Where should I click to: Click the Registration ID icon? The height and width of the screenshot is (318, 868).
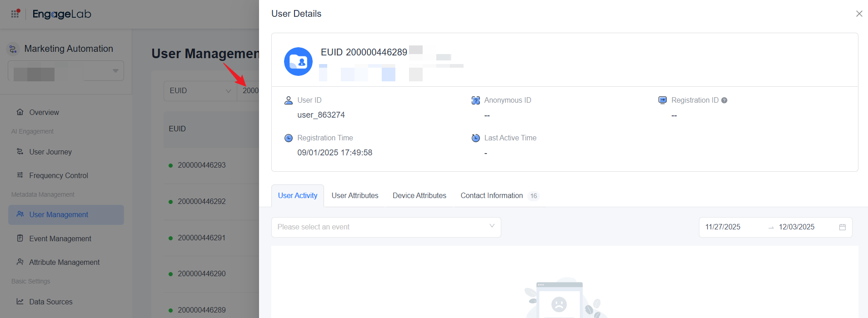click(663, 100)
